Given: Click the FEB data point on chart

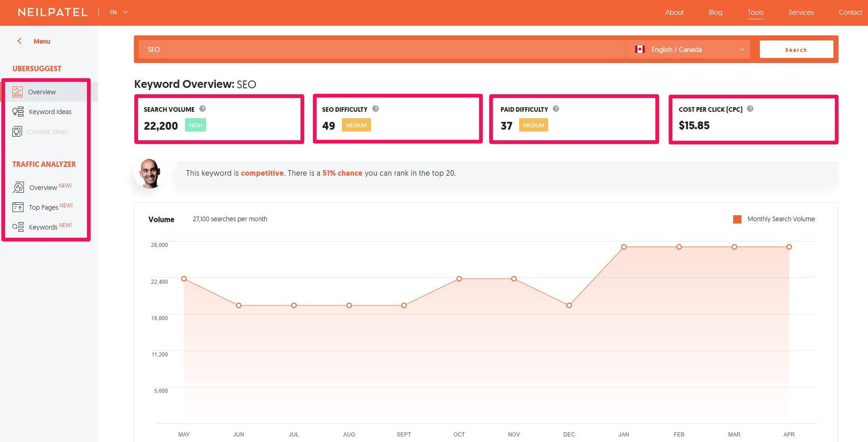Looking at the screenshot, I should pos(679,247).
